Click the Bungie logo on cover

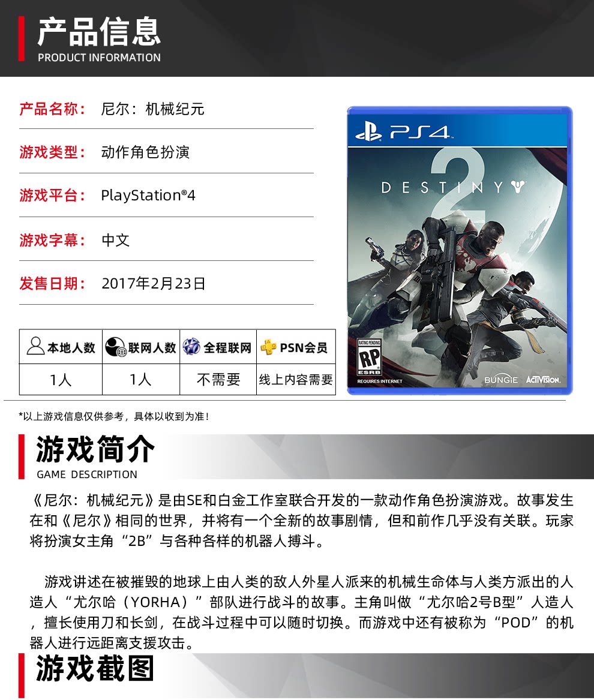coord(500,380)
